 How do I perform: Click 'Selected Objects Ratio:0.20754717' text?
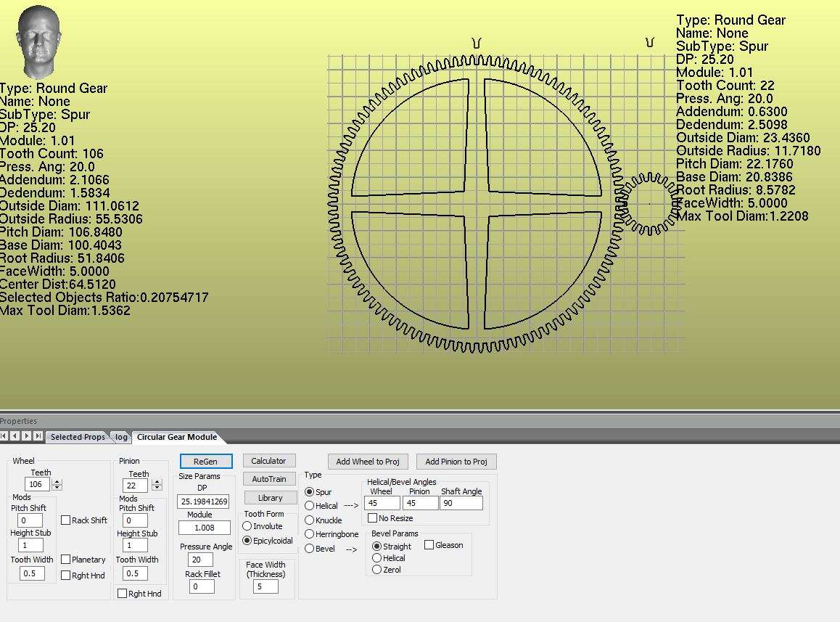point(104,298)
